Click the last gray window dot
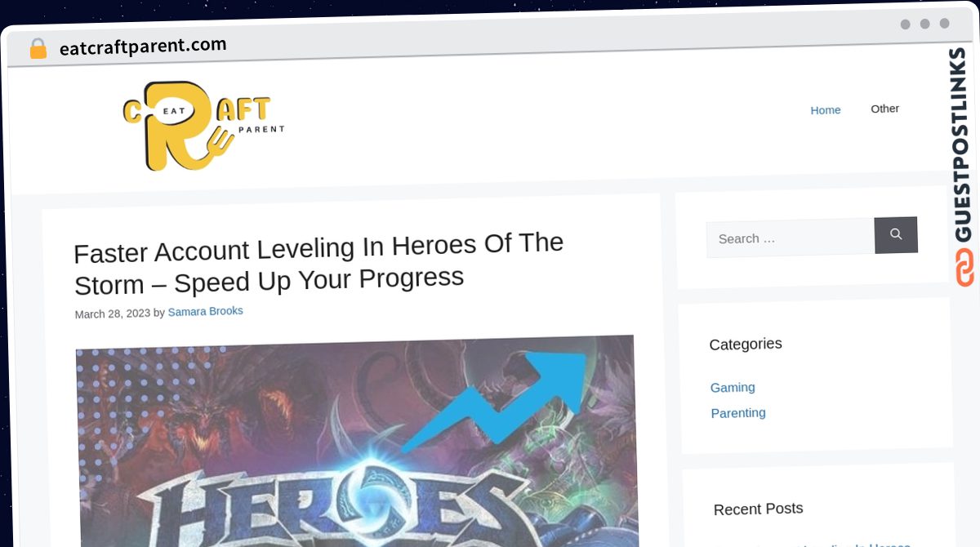Viewport: 980px width, 547px height. (x=945, y=24)
